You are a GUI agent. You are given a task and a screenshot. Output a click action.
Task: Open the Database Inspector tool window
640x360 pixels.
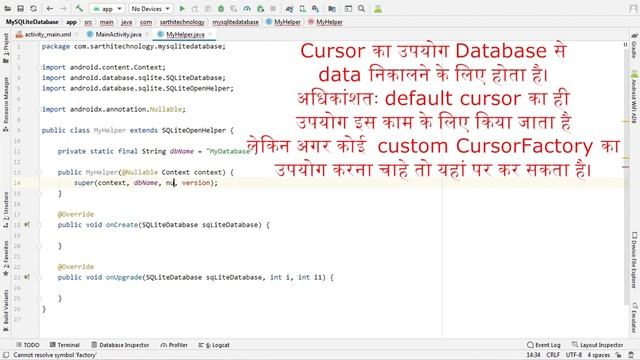pyautogui.click(x=120, y=345)
